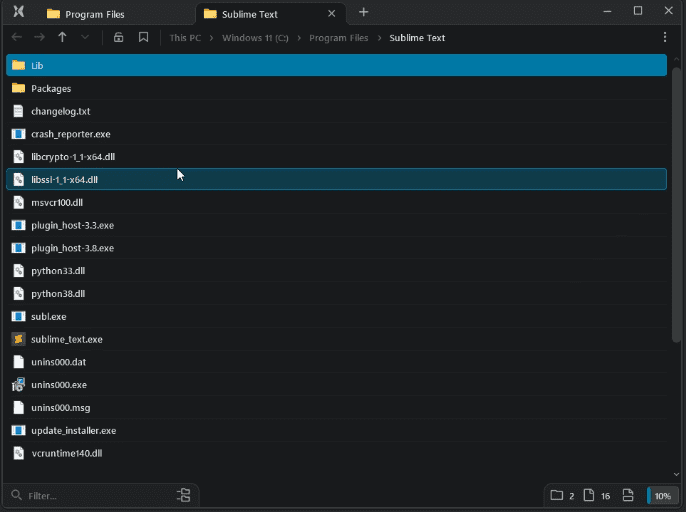Select unins000.msg file name
Viewport: 686px width, 512px height.
pyautogui.click(x=61, y=407)
